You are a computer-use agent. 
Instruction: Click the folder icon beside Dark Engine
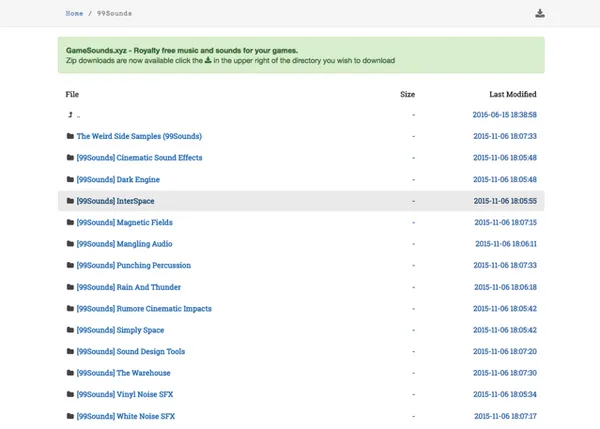[x=70, y=180]
